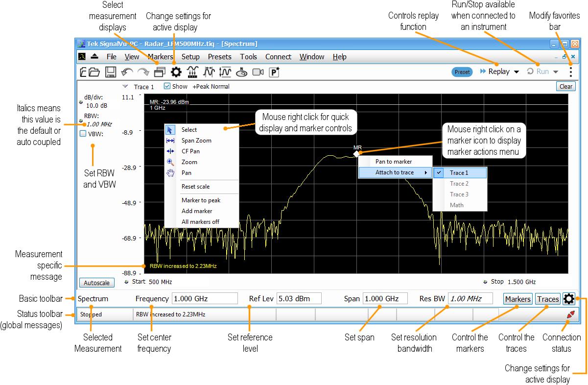Open the Setup menu
Viewport: 588px width, 385px height.
[190, 57]
